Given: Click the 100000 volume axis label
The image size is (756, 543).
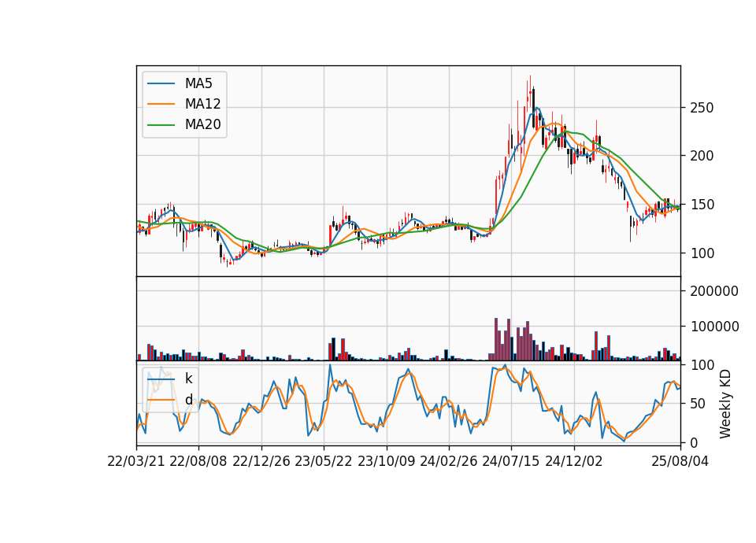Looking at the screenshot, I should (x=714, y=326).
